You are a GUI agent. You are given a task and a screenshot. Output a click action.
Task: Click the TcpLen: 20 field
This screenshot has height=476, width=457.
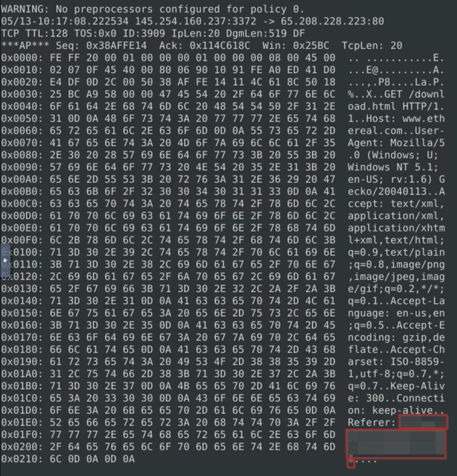(372, 46)
